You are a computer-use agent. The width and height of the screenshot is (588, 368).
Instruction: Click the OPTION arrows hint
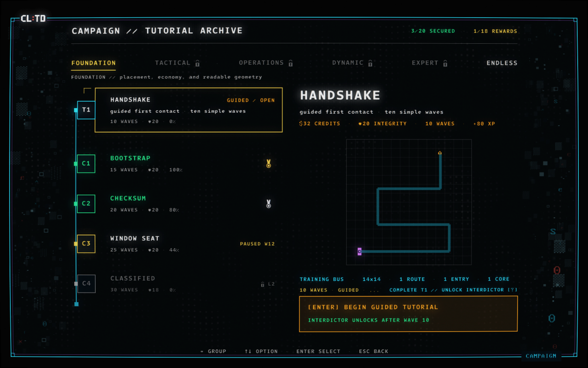click(261, 351)
